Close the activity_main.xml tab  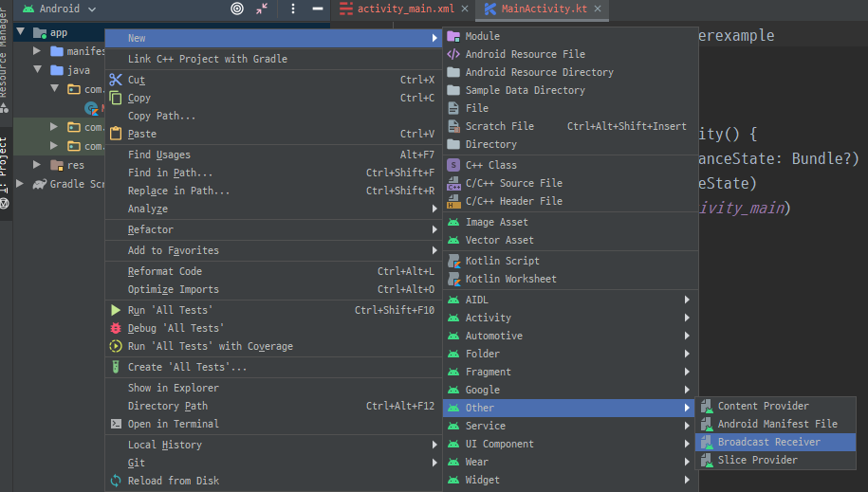[x=465, y=9]
